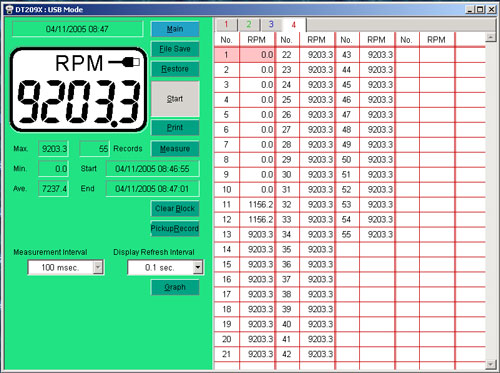Click the date field 04/11/2005 08:47
The width and height of the screenshot is (500, 373).
coord(77,29)
